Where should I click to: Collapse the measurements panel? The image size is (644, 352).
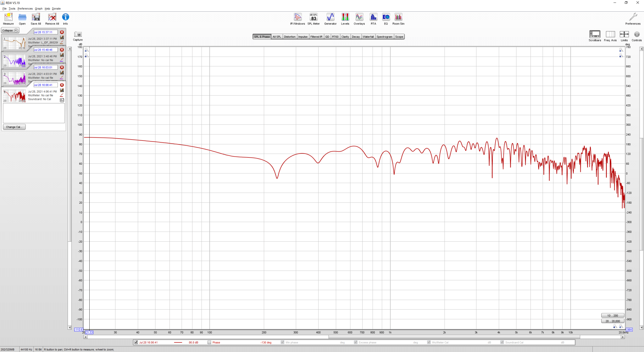pos(10,30)
